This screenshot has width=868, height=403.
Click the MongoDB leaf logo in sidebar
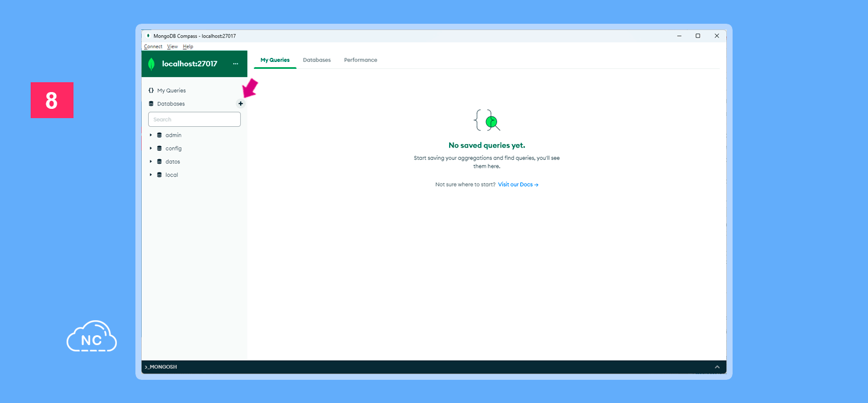[152, 64]
